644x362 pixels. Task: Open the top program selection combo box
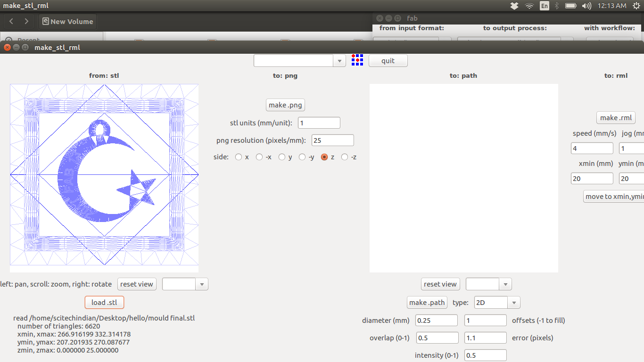[339, 61]
